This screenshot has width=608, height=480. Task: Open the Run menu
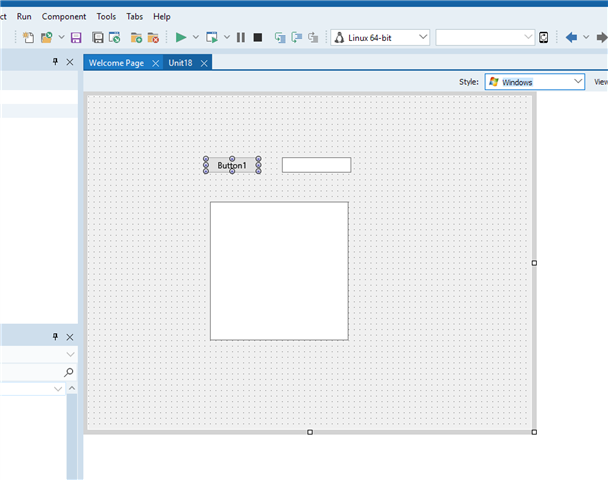tap(24, 17)
